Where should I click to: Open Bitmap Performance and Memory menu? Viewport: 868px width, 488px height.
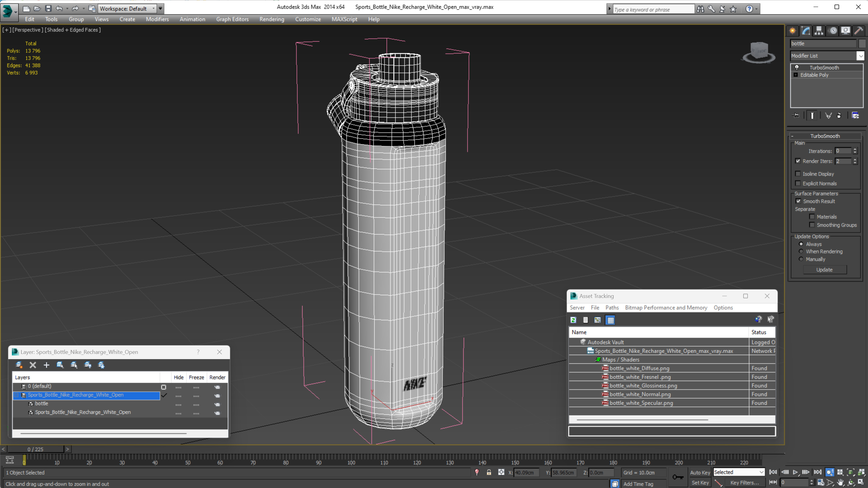pyautogui.click(x=666, y=307)
